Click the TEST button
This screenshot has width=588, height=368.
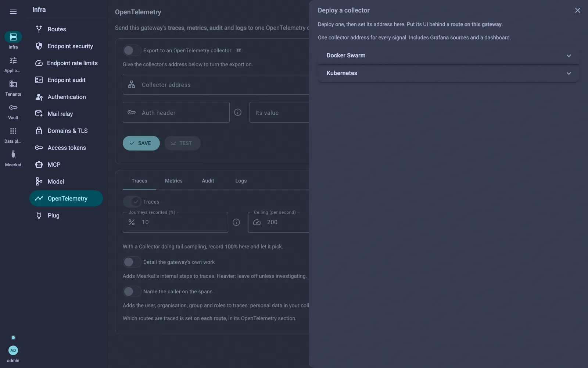point(182,143)
